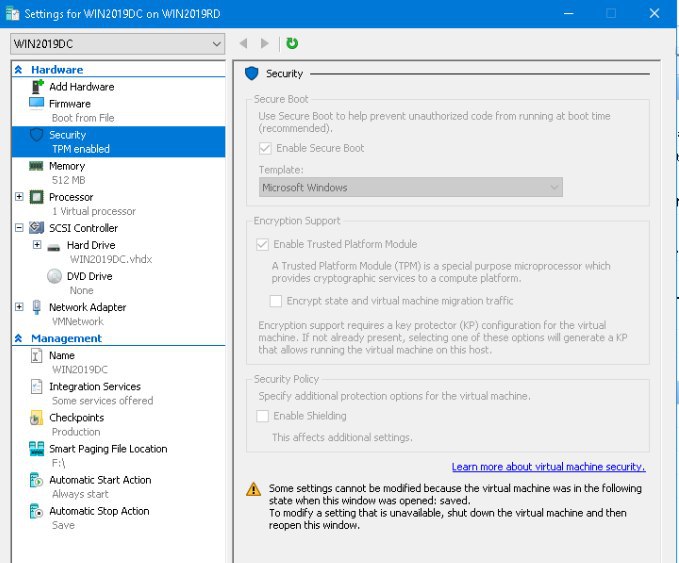Screen dimensions: 679x563
Task: Click the Network Adapter icon
Action: 37,307
